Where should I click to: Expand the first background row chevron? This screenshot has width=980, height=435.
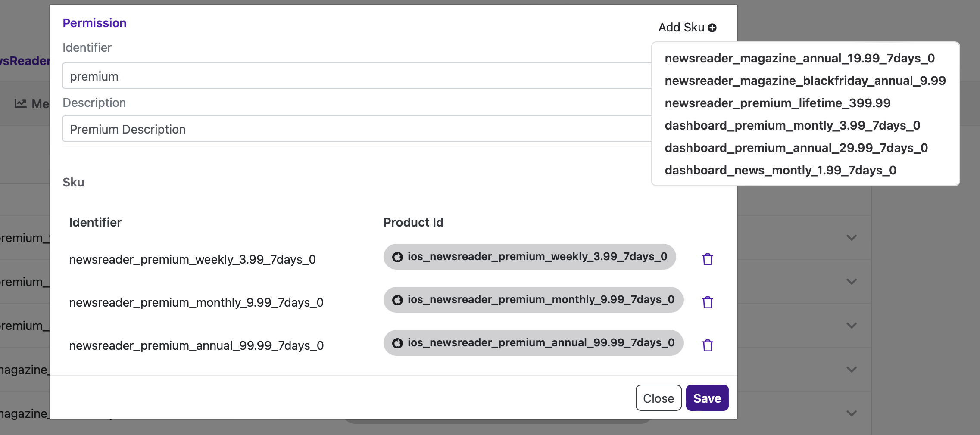point(851,238)
